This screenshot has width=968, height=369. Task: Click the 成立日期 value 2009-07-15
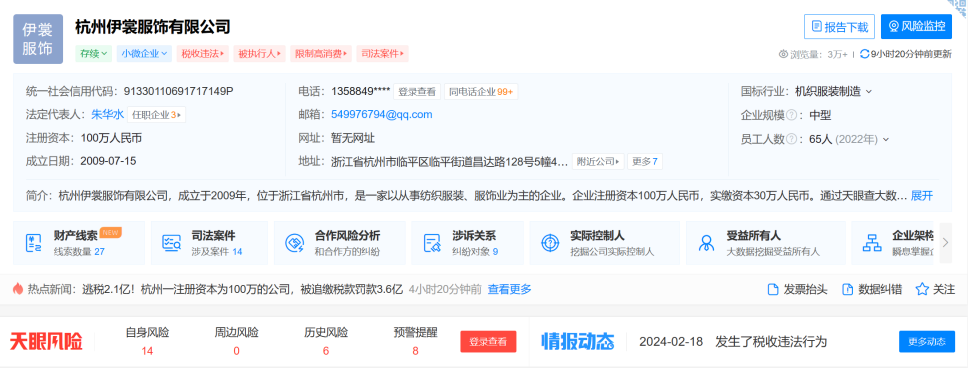coord(108,161)
